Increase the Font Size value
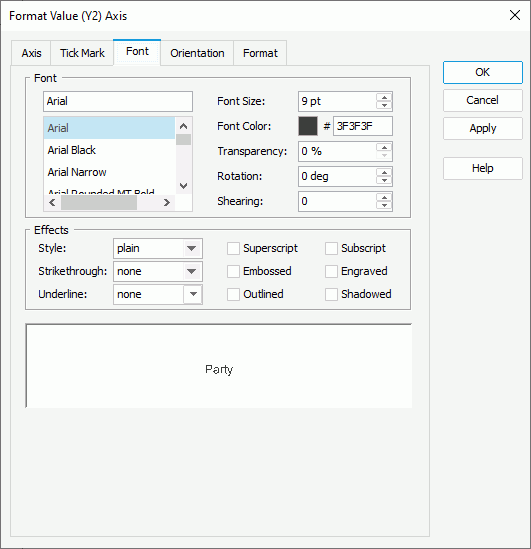Image resolution: width=531 pixels, height=549 pixels. pyautogui.click(x=384, y=97)
